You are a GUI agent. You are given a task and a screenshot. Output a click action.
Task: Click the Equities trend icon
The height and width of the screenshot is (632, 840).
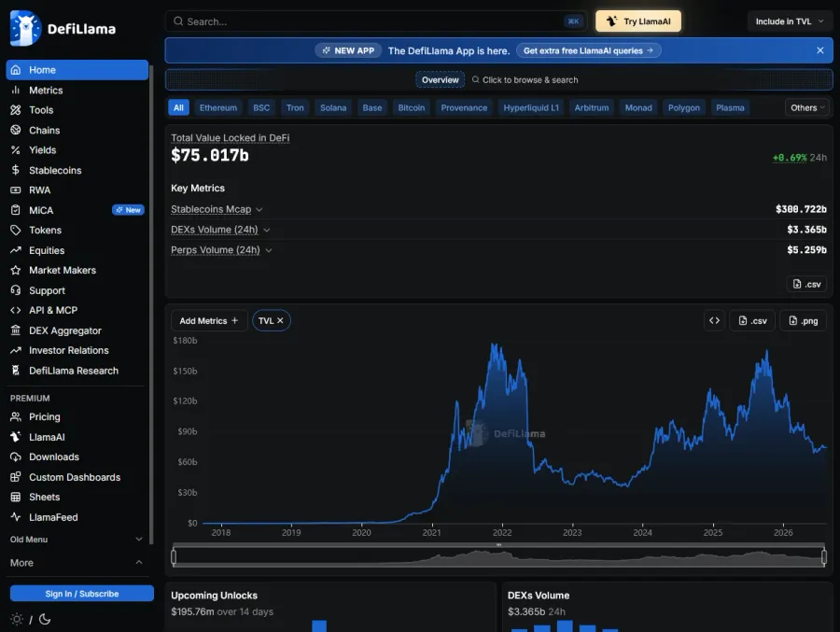(16, 250)
